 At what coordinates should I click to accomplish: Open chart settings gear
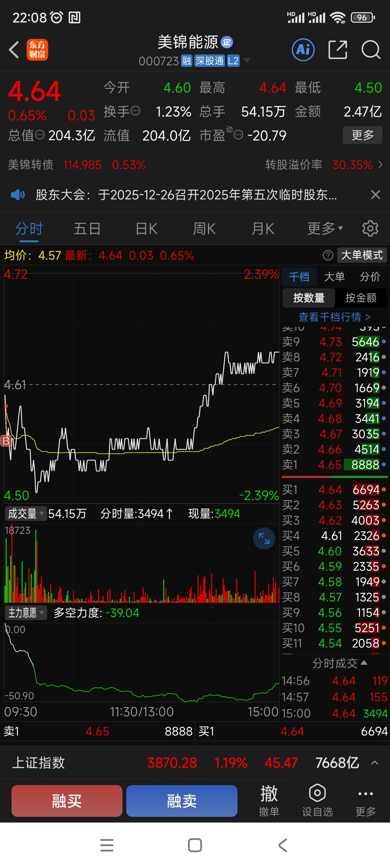coord(370,229)
